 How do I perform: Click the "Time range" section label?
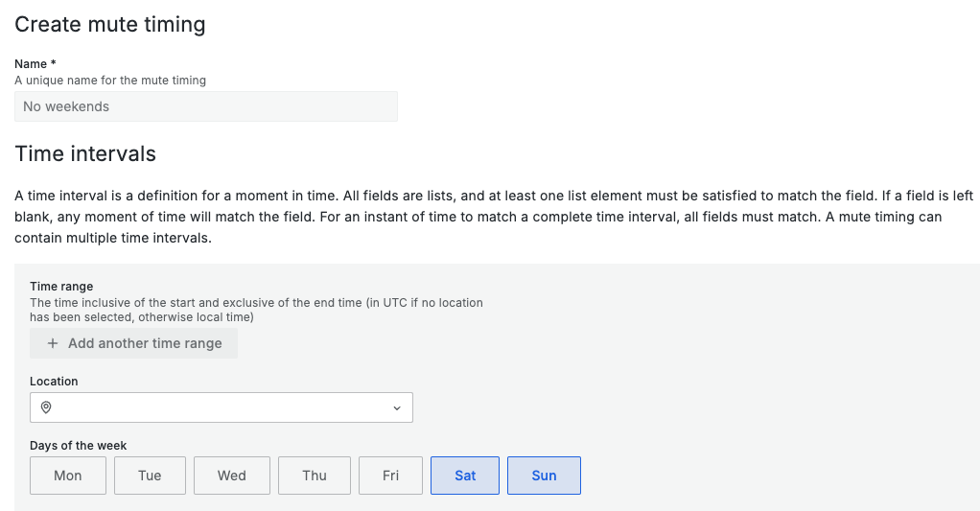61,287
